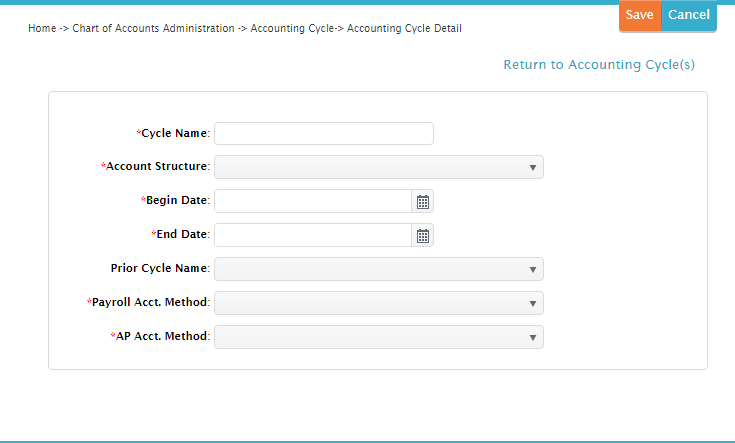Viewport: 735px width, 443px height.
Task: Click inside the End Date field
Action: [313, 235]
